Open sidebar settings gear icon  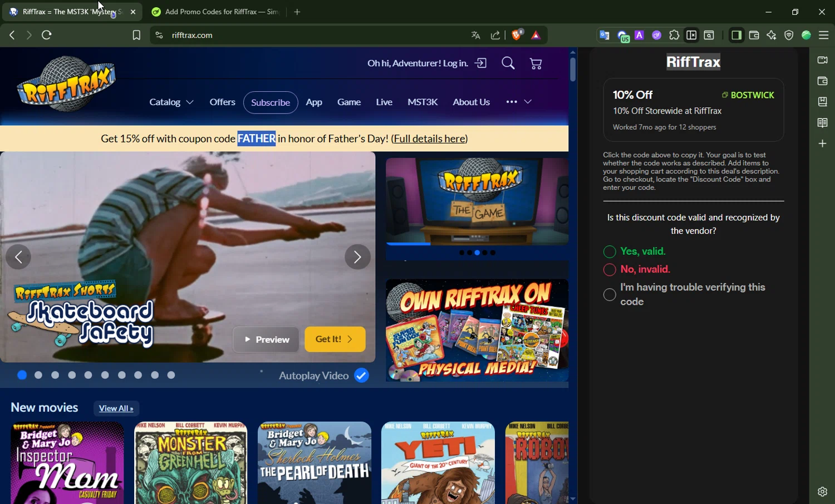tap(822, 492)
